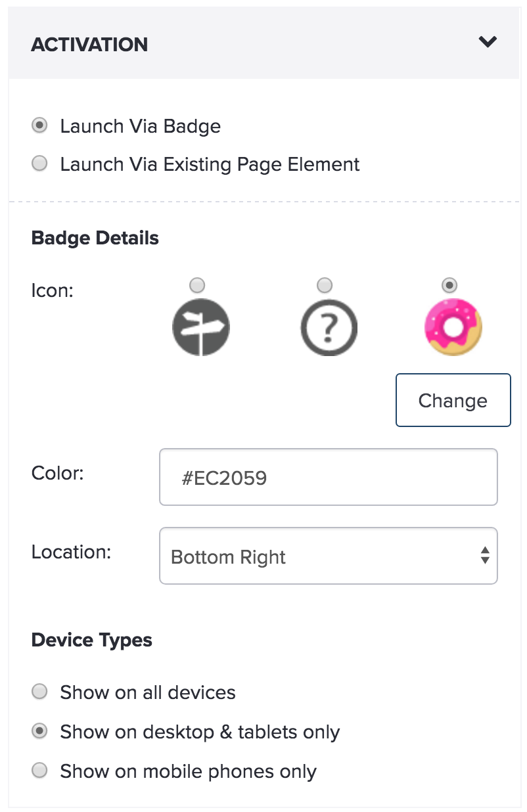
Task: Click the Change button for the badge icon
Action: pos(453,400)
